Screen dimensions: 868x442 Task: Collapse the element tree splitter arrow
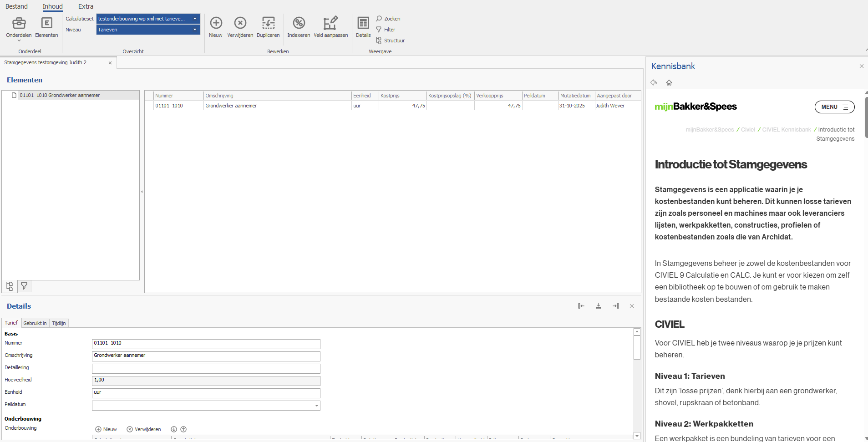pyautogui.click(x=142, y=192)
